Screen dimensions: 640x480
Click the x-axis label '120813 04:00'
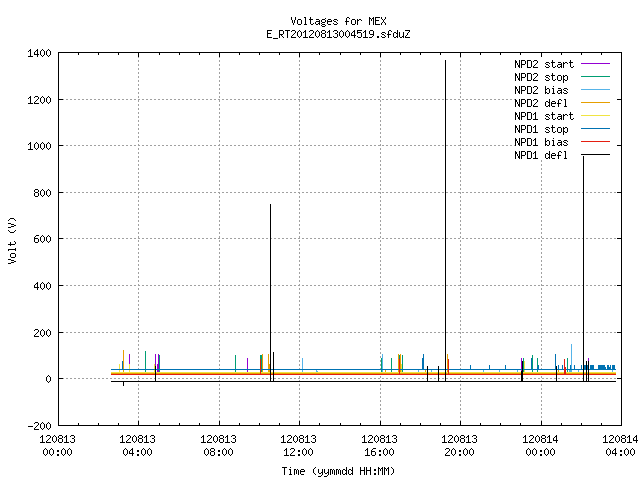click(138, 446)
